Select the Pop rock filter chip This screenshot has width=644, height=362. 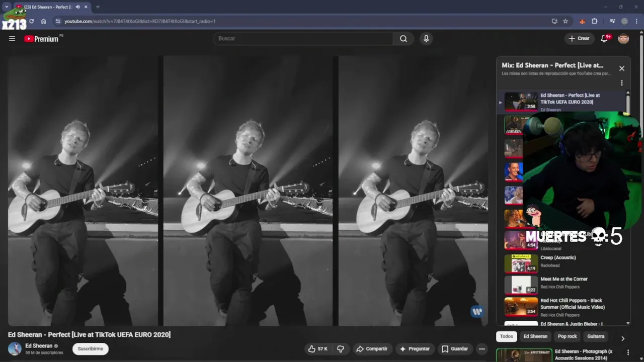(x=567, y=336)
